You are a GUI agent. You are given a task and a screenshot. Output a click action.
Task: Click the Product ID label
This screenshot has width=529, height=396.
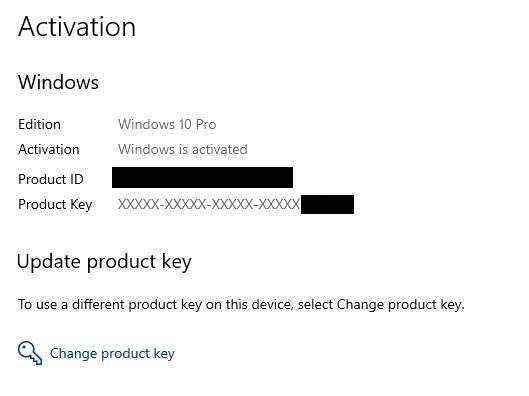point(51,179)
